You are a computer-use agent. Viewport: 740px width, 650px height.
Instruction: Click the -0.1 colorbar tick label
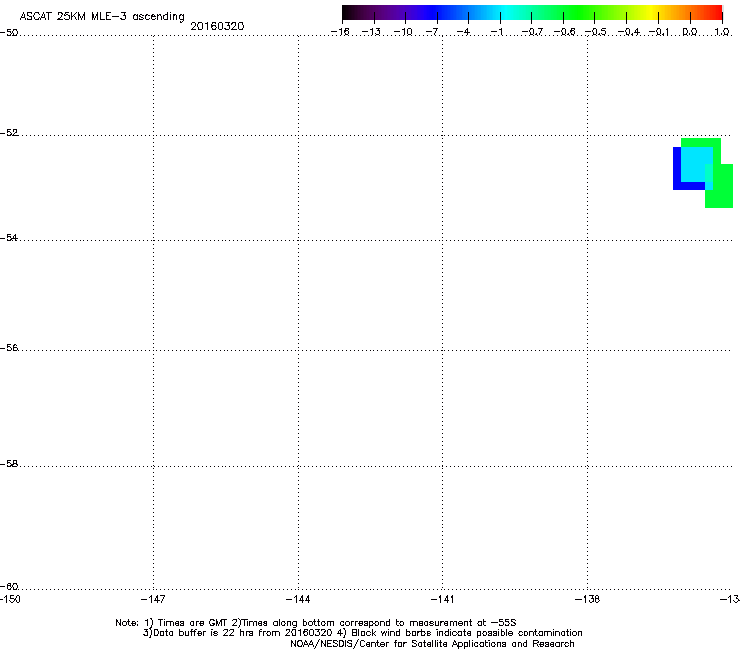[x=659, y=32]
